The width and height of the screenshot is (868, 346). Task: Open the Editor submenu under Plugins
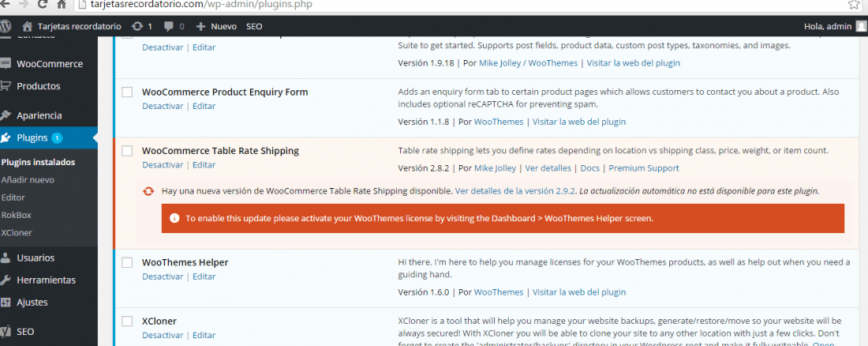click(13, 197)
